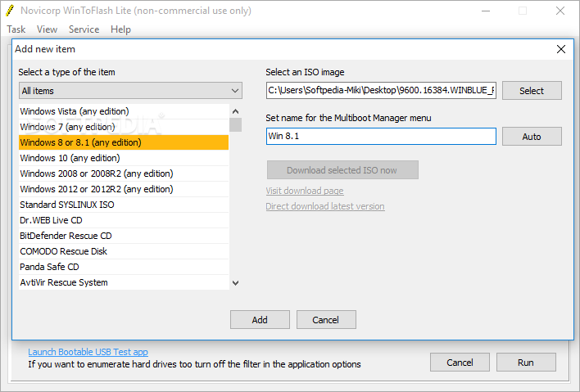Click Cancel in the main WinToFlash window
580x392 pixels.
[460, 363]
